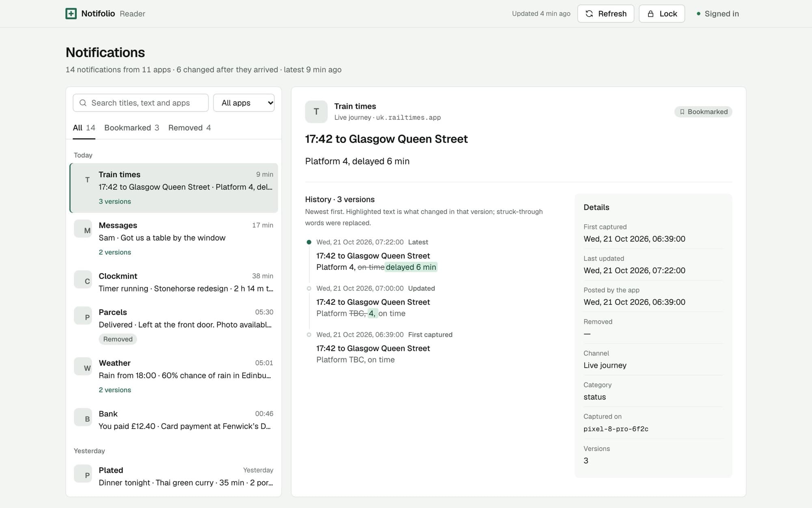Click the 'Signed in' status text
812x508 pixels.
pos(721,14)
